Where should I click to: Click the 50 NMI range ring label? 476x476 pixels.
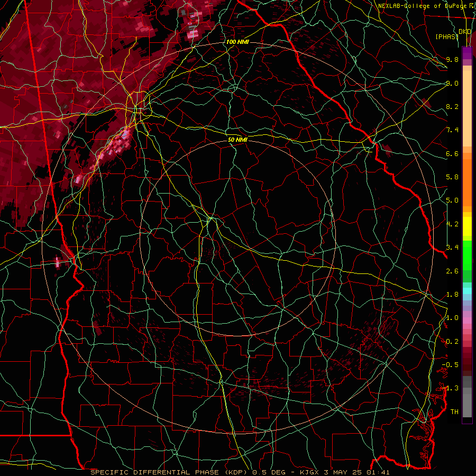[x=237, y=140]
